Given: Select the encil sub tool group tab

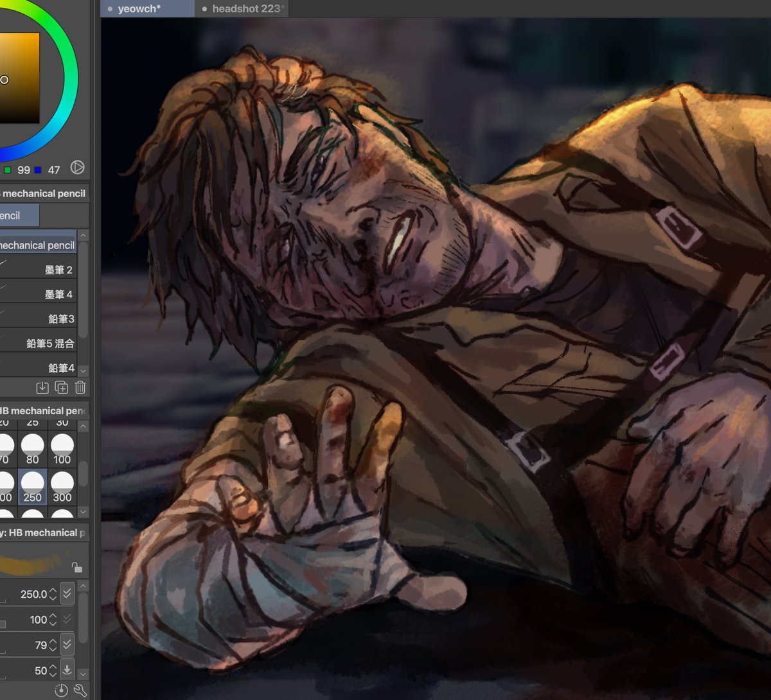Looking at the screenshot, I should (19, 215).
